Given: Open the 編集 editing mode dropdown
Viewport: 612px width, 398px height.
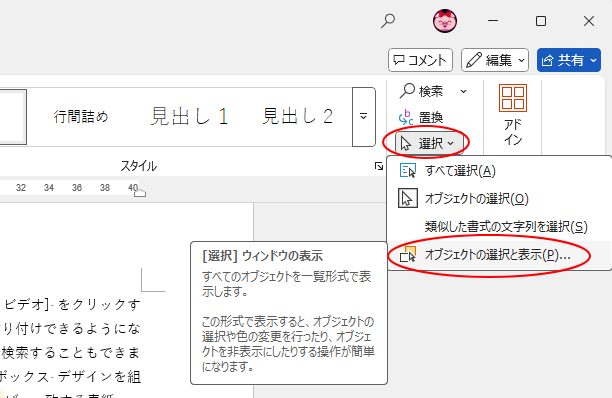Looking at the screenshot, I should click(x=495, y=60).
